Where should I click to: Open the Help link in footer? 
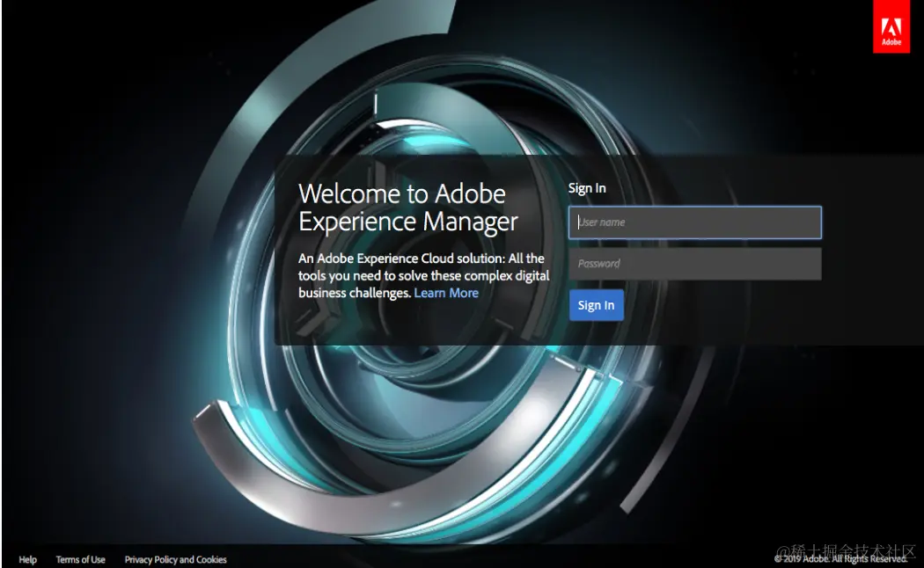coord(27,560)
